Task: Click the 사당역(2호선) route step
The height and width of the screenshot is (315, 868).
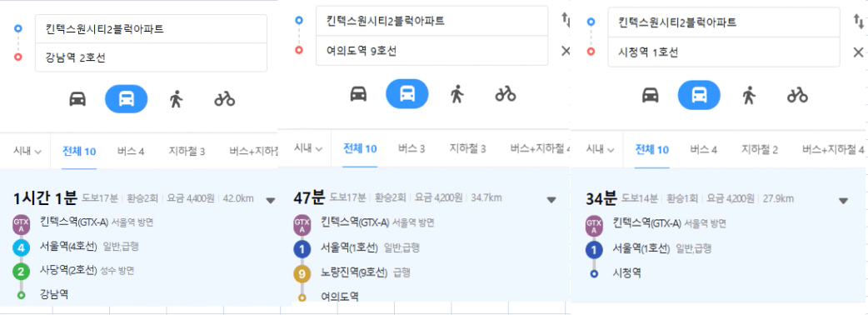Action: coord(68,270)
